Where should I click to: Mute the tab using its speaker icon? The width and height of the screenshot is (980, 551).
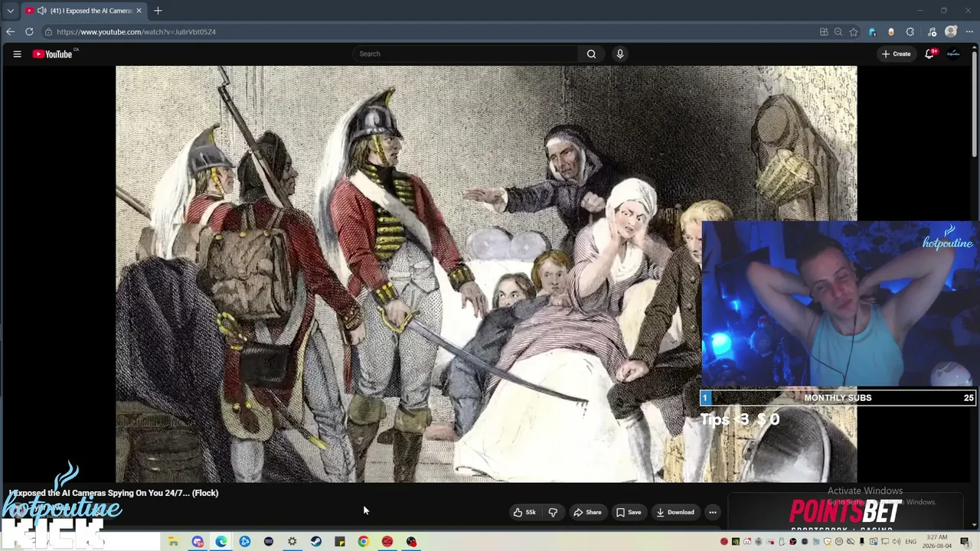coord(41,11)
